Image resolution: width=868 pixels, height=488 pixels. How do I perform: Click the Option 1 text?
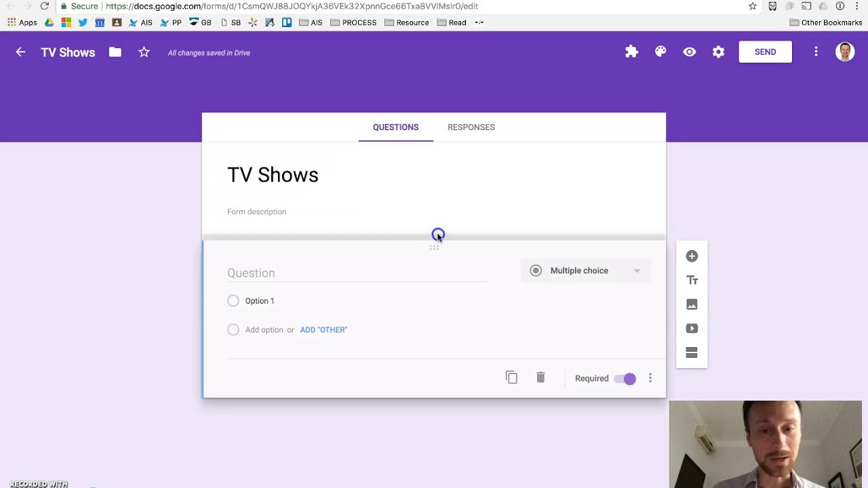pos(260,301)
